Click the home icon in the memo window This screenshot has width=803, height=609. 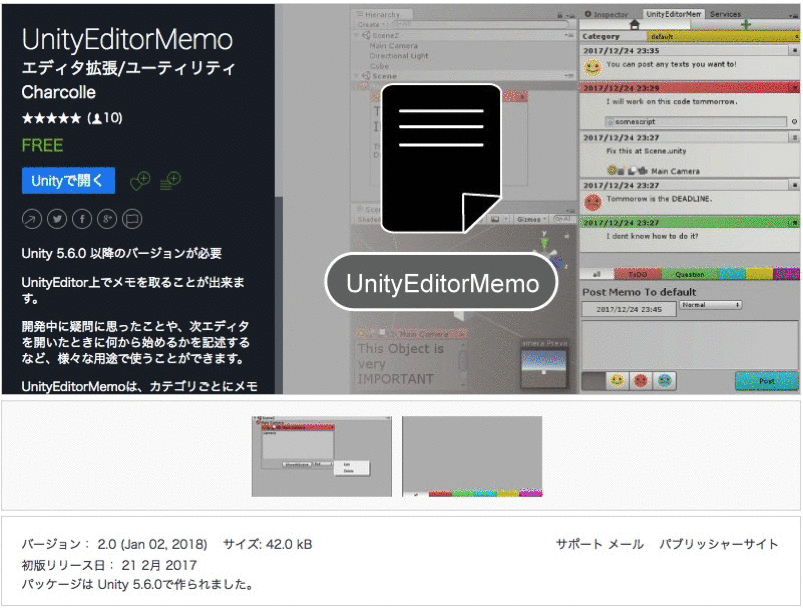635,24
